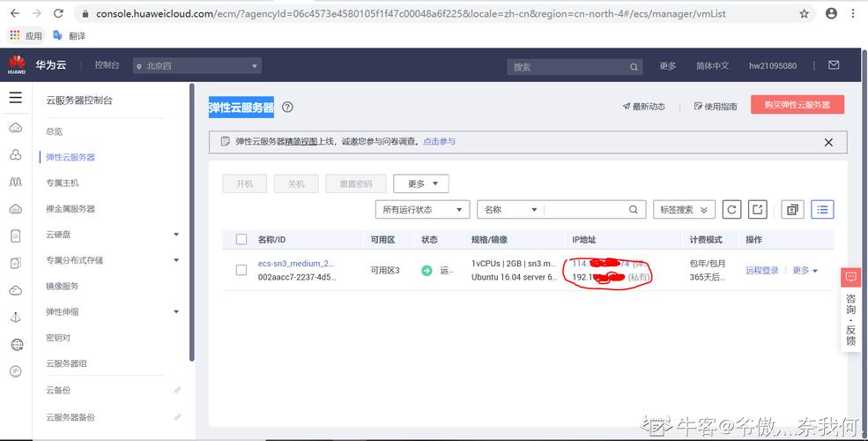
Task: Export the server list icon
Action: [x=758, y=209]
